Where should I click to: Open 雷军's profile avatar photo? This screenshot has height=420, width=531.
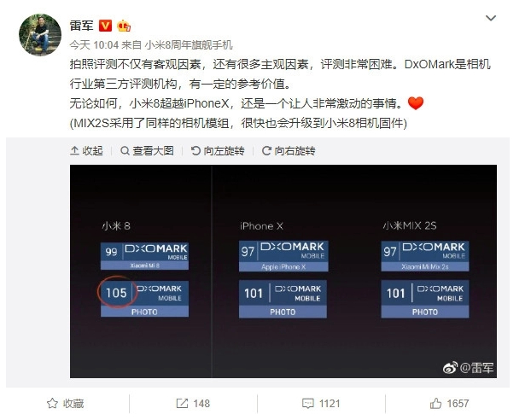coord(40,35)
